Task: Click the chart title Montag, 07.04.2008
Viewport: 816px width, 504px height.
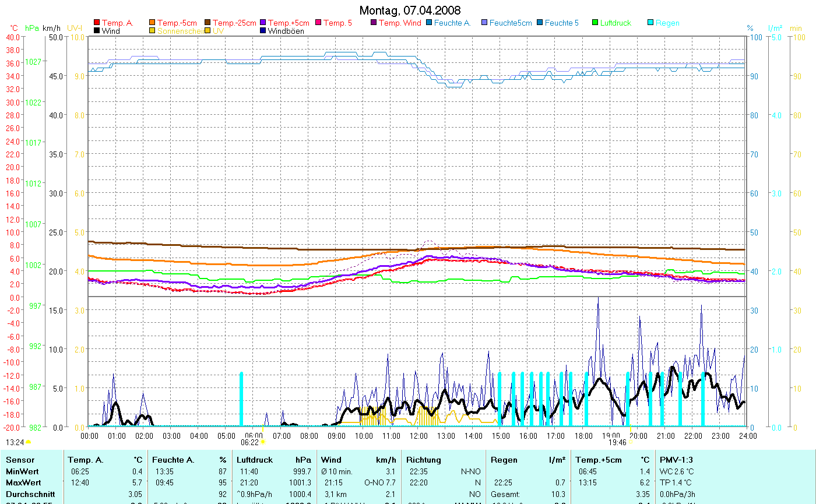Action: point(409,10)
